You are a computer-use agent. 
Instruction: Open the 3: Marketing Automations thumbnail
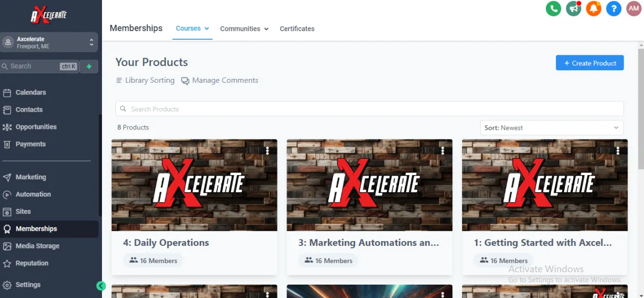(369, 185)
